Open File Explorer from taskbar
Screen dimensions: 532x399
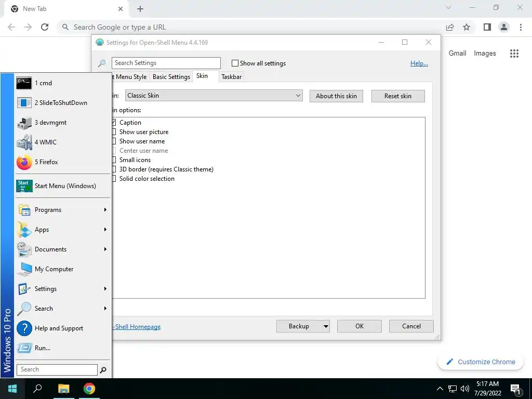63,389
